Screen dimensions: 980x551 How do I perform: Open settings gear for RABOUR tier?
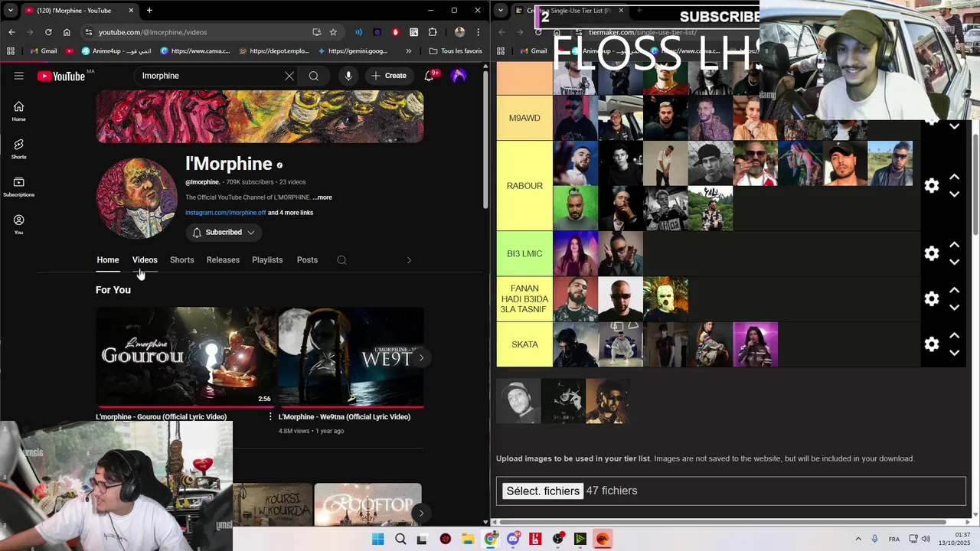click(932, 186)
